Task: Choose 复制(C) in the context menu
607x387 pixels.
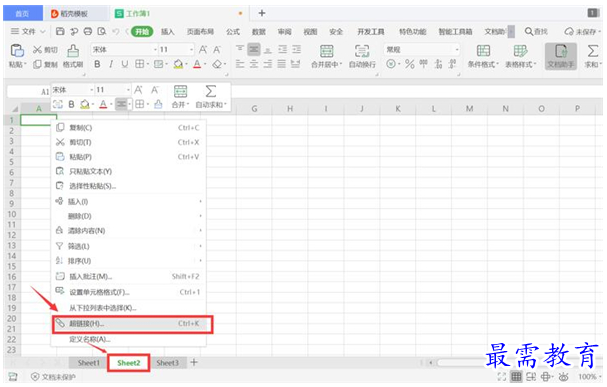Action: [128, 128]
